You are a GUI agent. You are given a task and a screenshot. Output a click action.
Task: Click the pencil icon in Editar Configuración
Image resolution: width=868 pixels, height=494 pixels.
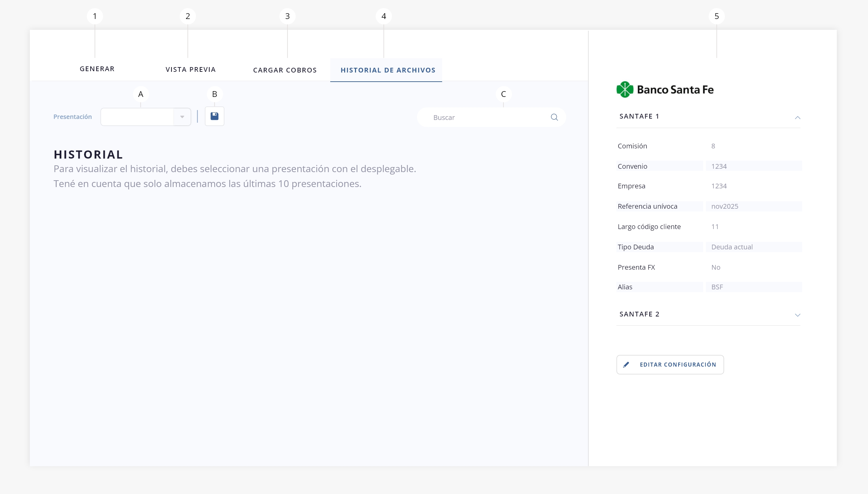[x=626, y=365]
